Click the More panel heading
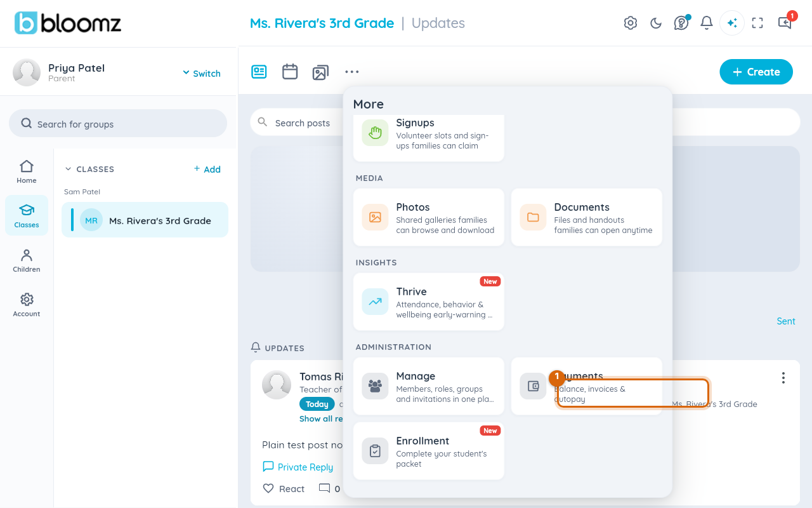This screenshot has width=812, height=508. tap(369, 104)
